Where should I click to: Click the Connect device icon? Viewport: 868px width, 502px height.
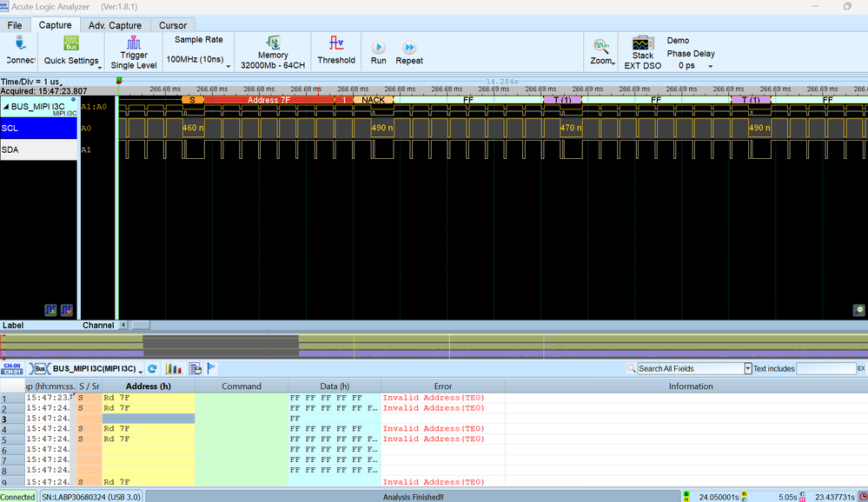[x=21, y=43]
